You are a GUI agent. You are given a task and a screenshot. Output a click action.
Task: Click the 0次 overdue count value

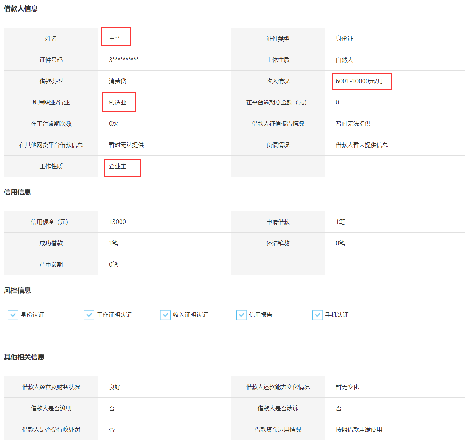pyautogui.click(x=113, y=124)
